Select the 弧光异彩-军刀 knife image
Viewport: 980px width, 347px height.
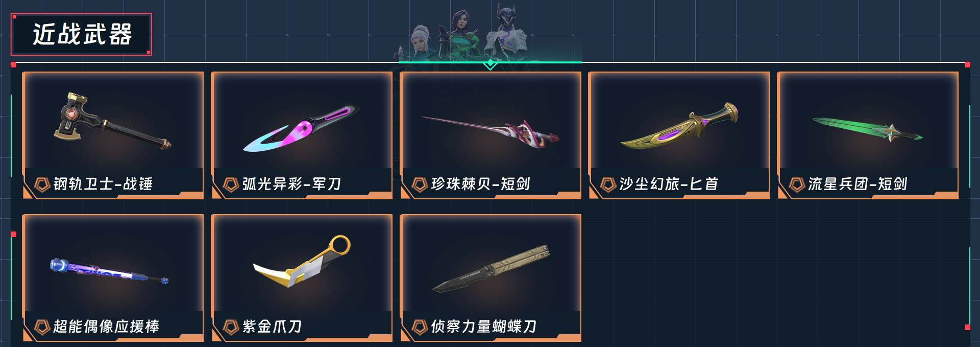click(301, 129)
